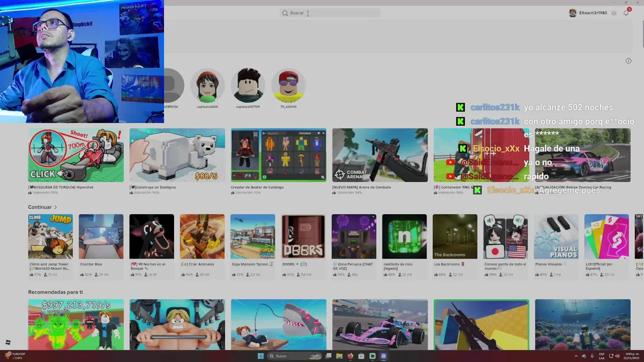Open Task View taskbar icon
The height and width of the screenshot is (362, 644).
[x=328, y=356]
